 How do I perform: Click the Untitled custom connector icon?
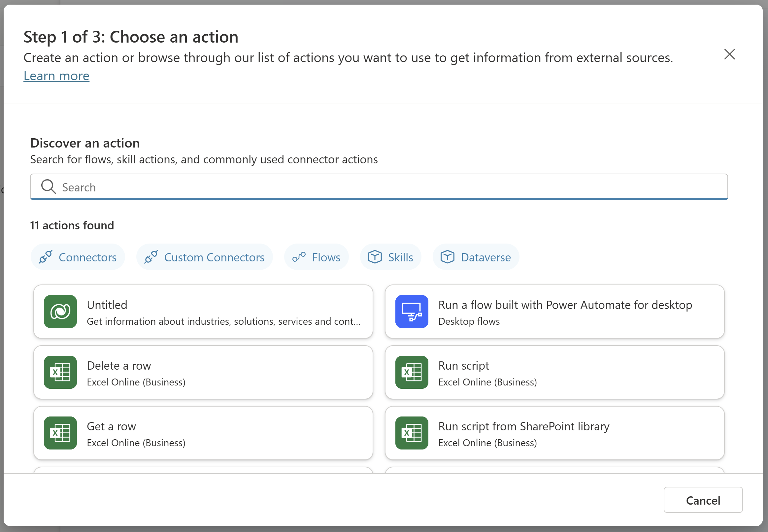tap(59, 310)
